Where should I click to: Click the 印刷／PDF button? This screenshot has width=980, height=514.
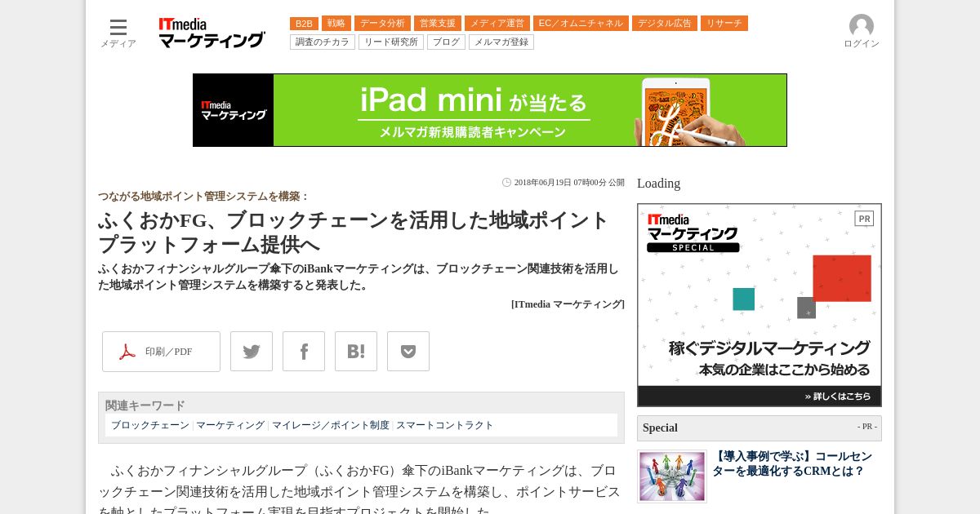pyautogui.click(x=161, y=352)
